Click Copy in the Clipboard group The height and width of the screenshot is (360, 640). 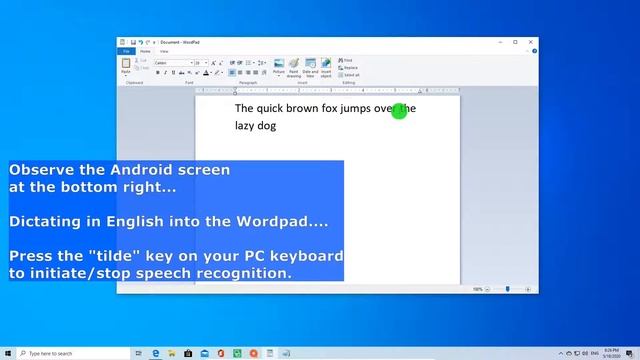pyautogui.click(x=142, y=68)
